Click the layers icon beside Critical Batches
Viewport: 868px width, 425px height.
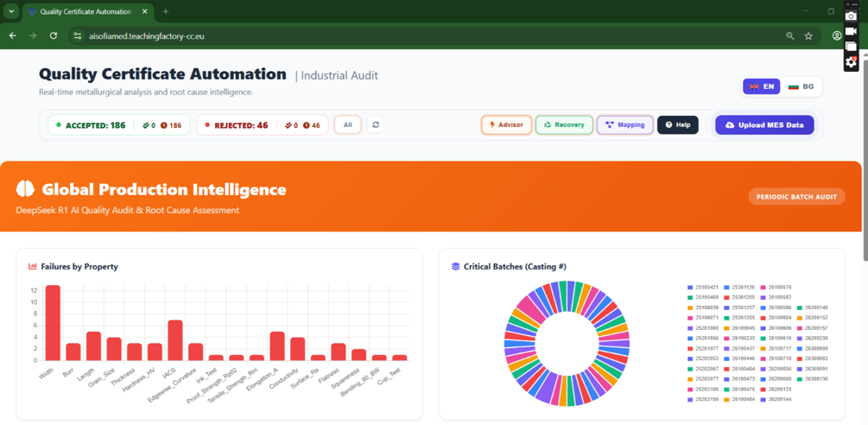[x=455, y=267]
